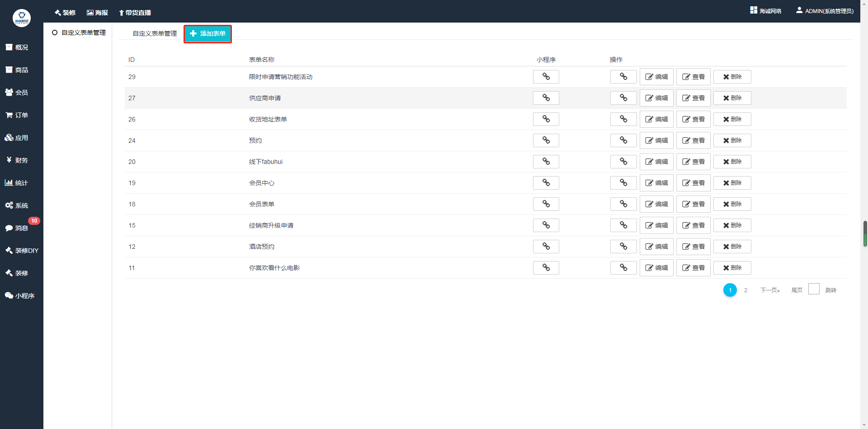Switch to the 自定义表单管理 tab

point(155,33)
